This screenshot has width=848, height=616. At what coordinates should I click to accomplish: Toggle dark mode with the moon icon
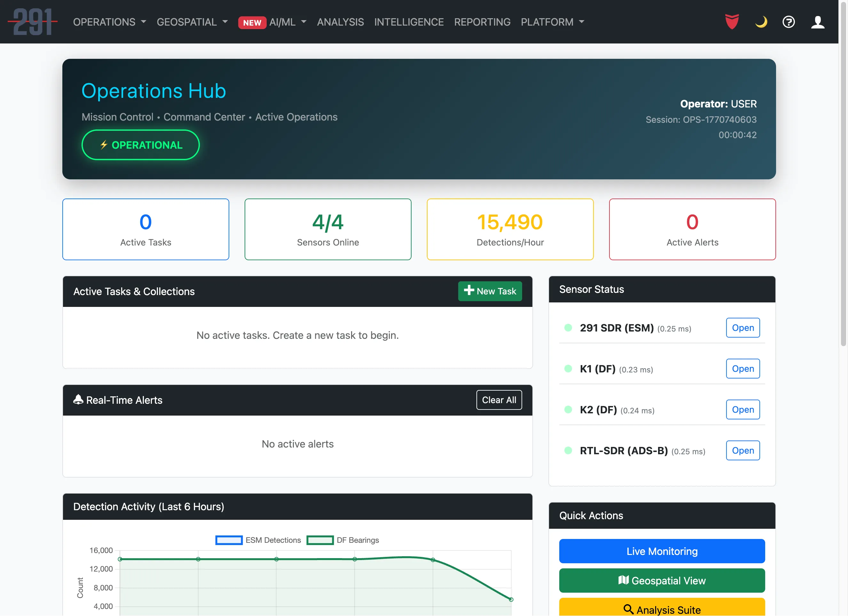coord(762,22)
